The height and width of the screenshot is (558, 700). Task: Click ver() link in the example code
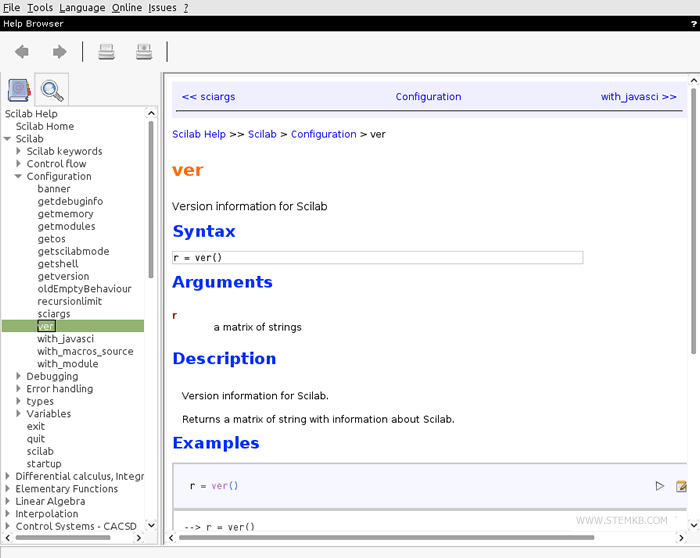click(225, 486)
